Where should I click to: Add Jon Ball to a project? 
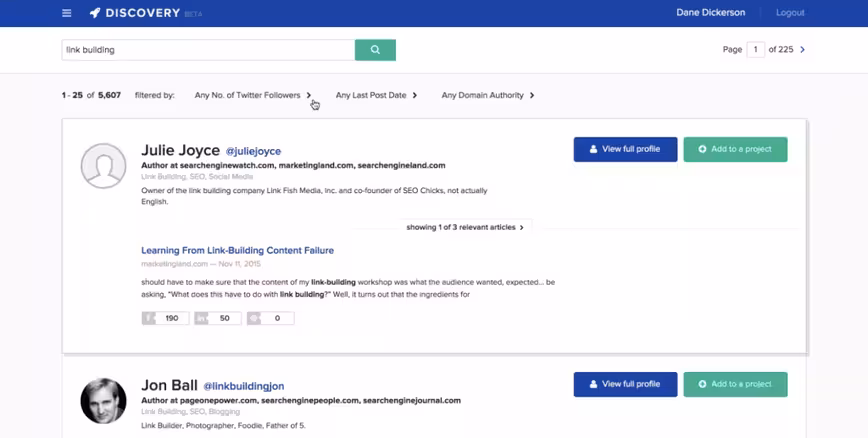coord(735,384)
